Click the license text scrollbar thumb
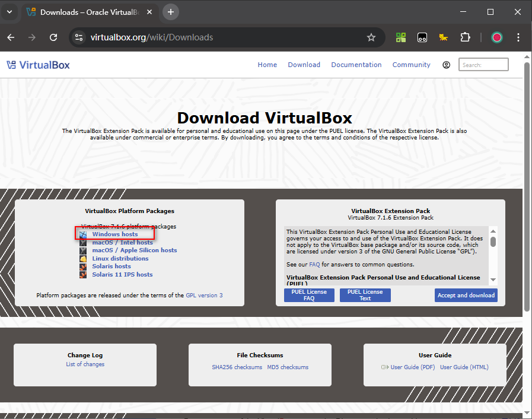This screenshot has height=419, width=532. (493, 242)
